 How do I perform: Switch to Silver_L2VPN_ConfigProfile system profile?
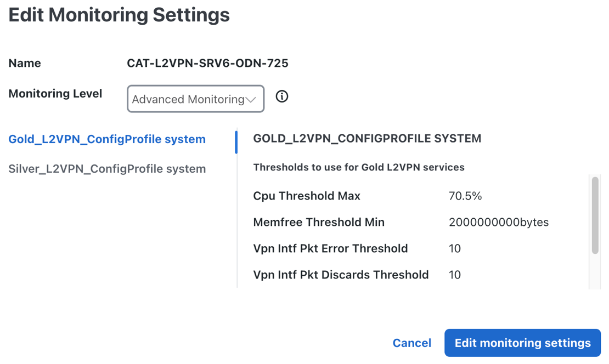pyautogui.click(x=107, y=169)
